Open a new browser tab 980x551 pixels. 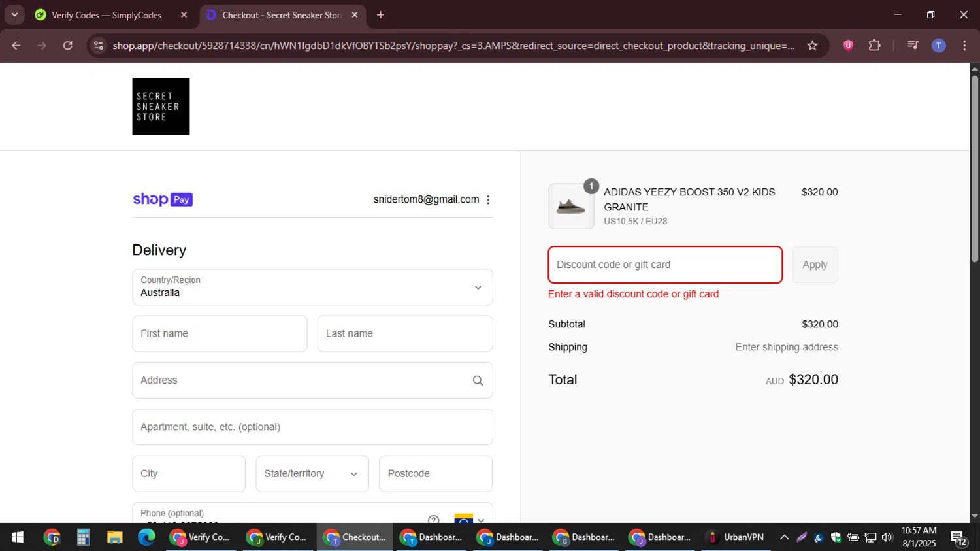click(381, 15)
